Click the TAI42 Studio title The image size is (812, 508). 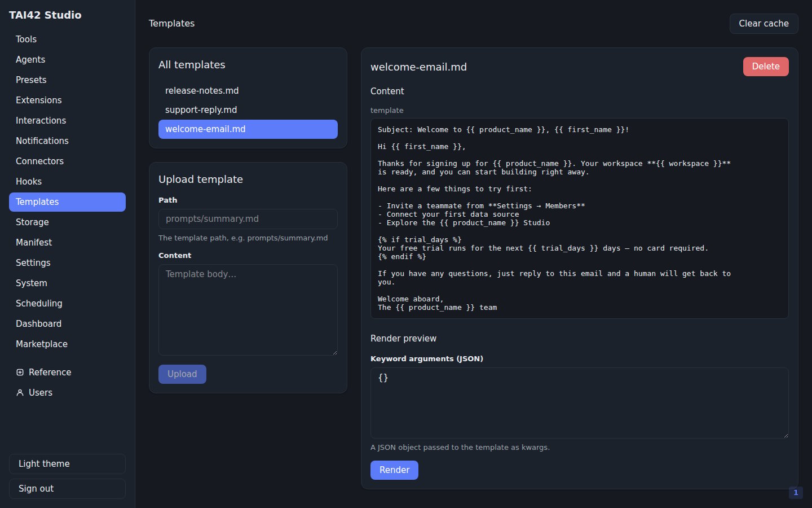pyautogui.click(x=45, y=15)
